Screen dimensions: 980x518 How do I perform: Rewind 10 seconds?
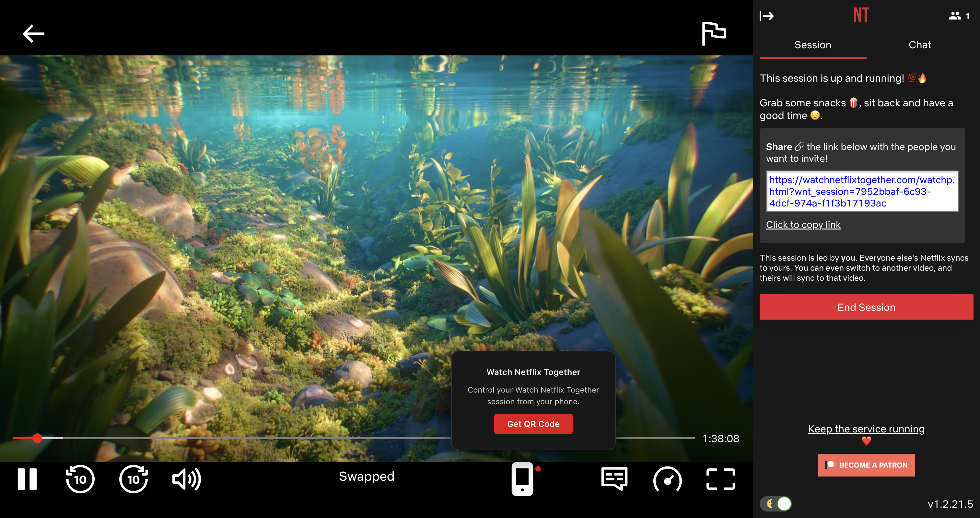pos(80,479)
